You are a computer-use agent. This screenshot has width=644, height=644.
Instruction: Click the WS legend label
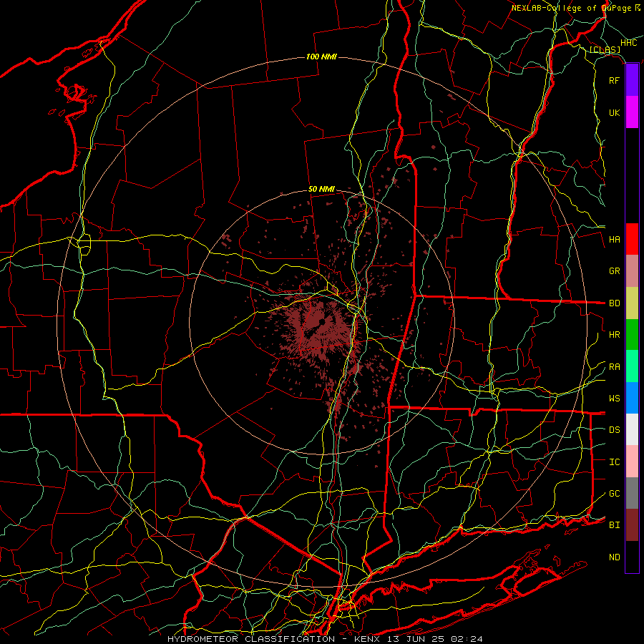point(615,399)
